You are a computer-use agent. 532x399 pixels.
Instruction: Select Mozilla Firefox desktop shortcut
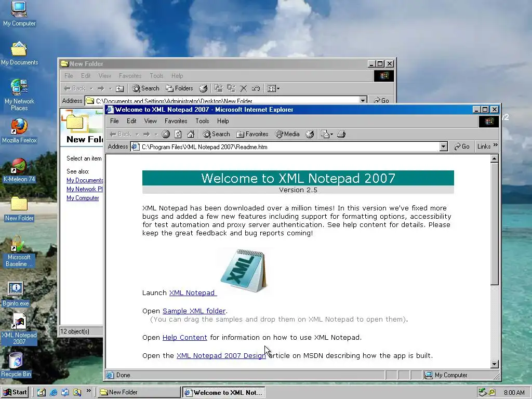coord(19,131)
